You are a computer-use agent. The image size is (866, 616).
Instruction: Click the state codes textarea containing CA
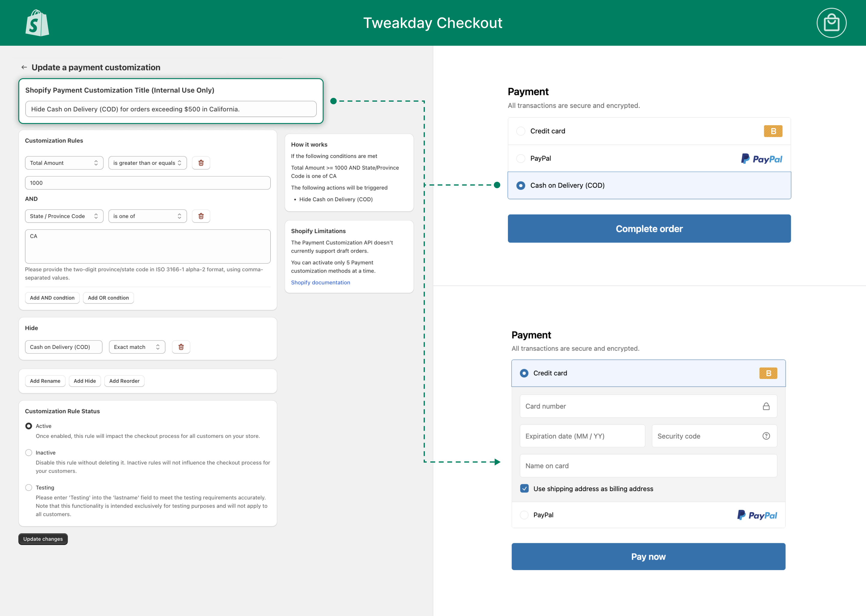(x=148, y=246)
